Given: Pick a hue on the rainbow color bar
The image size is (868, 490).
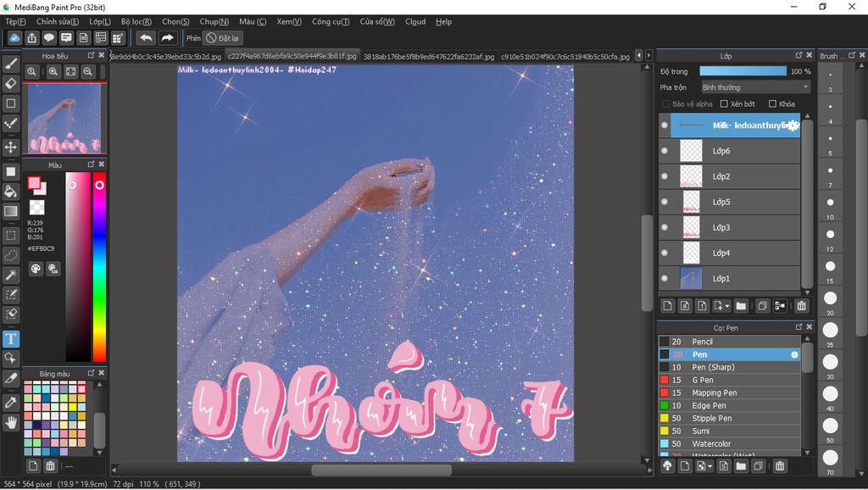Looking at the screenshot, I should point(99,267).
